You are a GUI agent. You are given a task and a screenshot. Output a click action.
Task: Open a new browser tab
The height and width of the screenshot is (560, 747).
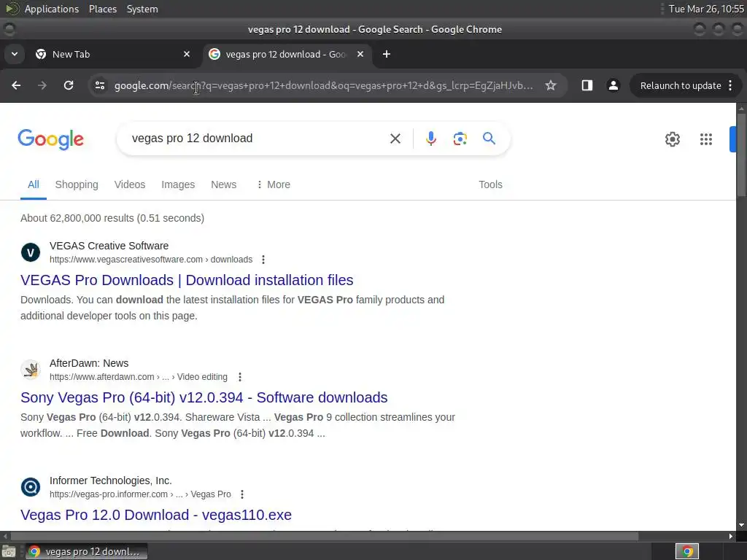click(387, 54)
